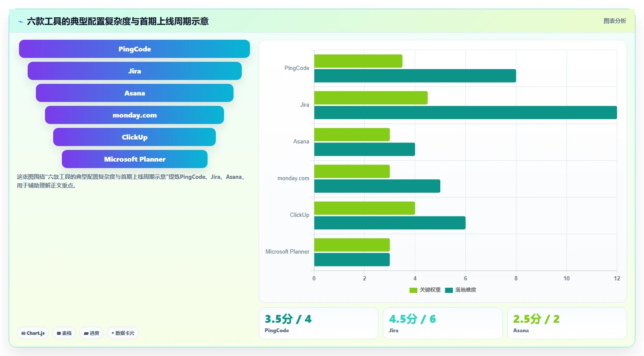The width and height of the screenshot is (644, 356).
Task: Click the 数据卡片 tag chip
Action: pos(123,333)
